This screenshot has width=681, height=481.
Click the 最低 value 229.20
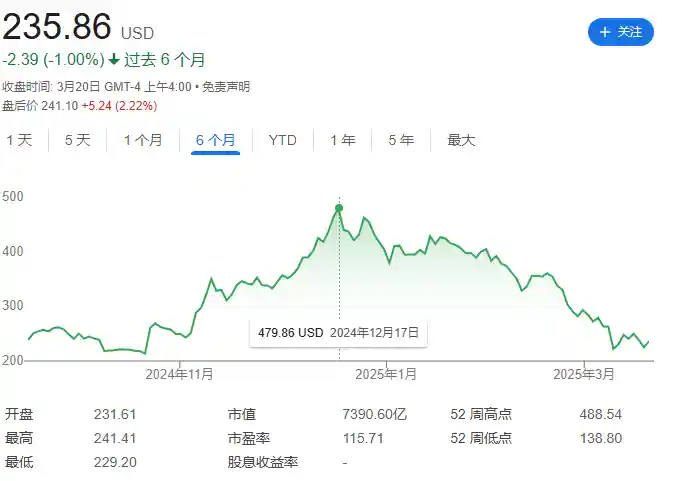pos(115,462)
